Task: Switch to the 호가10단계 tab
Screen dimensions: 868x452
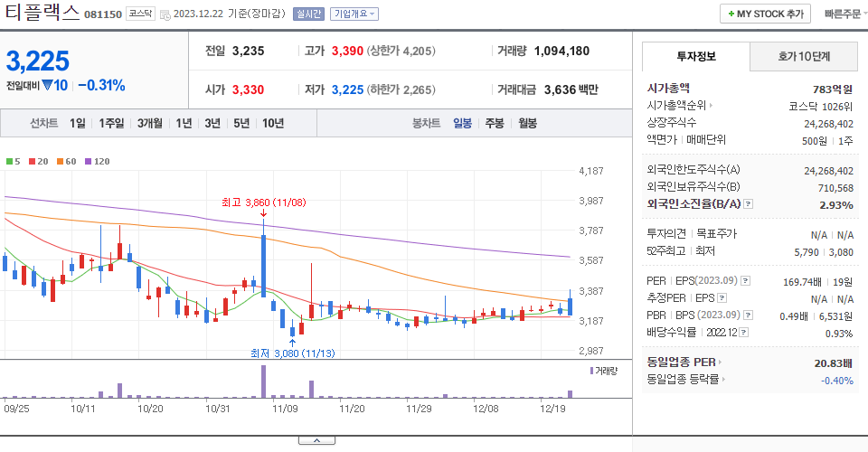Action: (804, 56)
